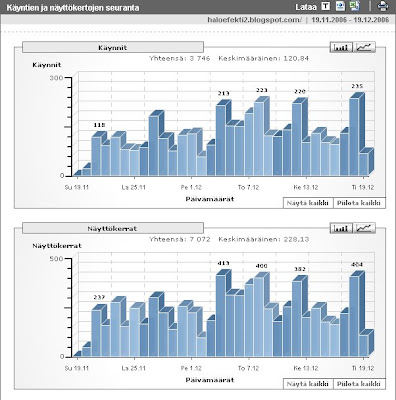The image size is (396, 400).
Task: Click Näytä kaikki under Näyttökerrat chart
Action: tap(308, 384)
